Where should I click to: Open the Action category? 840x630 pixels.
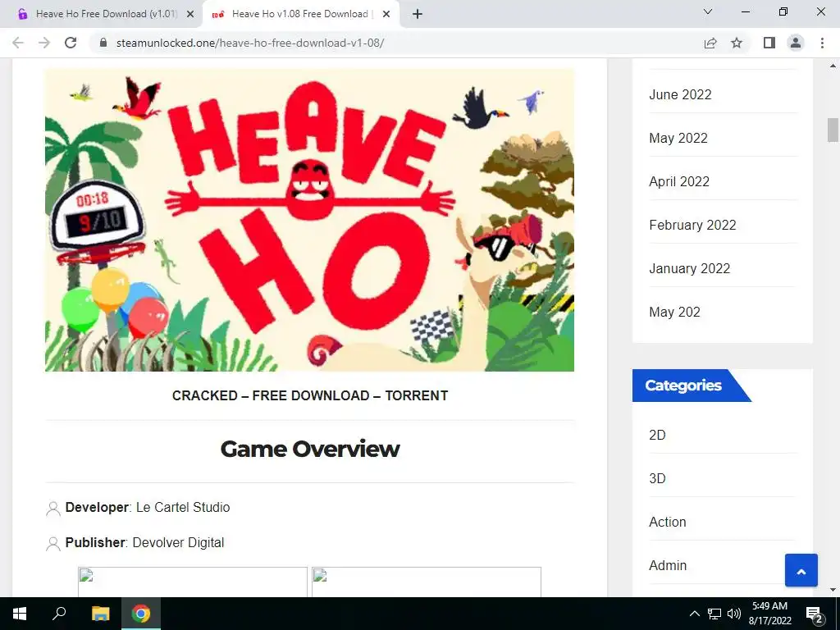(668, 522)
